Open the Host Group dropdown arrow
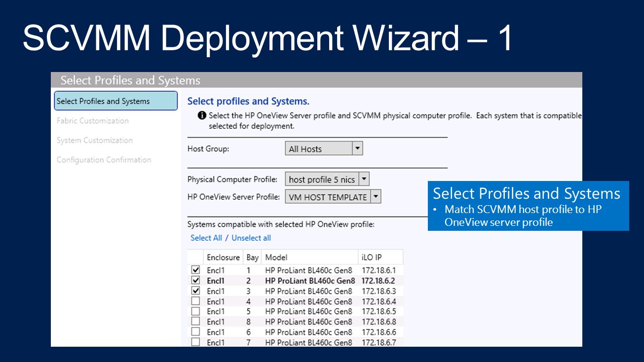 tap(358, 148)
